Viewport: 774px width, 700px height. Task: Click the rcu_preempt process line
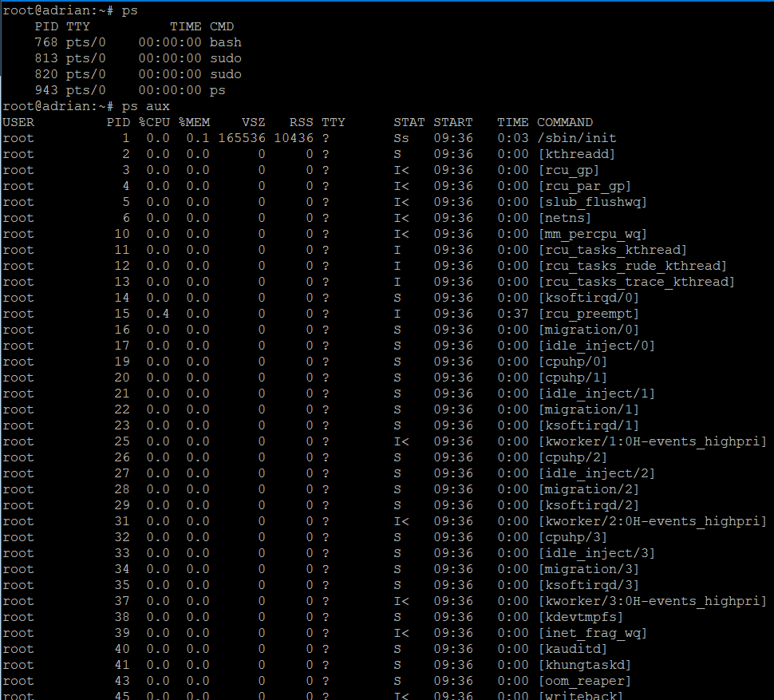[x=588, y=313]
